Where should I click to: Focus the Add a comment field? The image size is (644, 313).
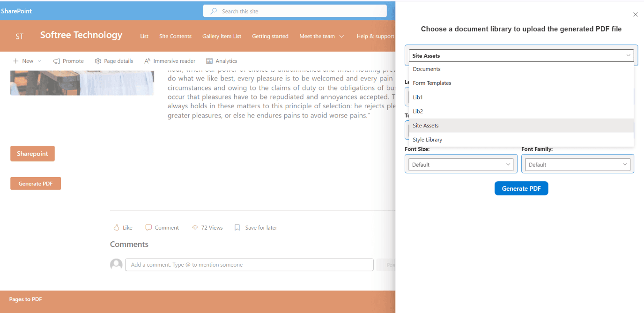pyautogui.click(x=249, y=265)
